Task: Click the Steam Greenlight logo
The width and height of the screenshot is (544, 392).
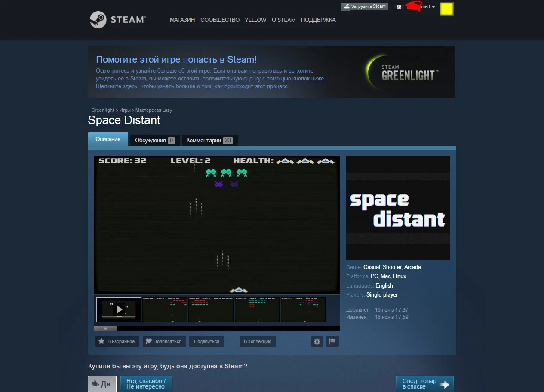Action: pos(402,72)
